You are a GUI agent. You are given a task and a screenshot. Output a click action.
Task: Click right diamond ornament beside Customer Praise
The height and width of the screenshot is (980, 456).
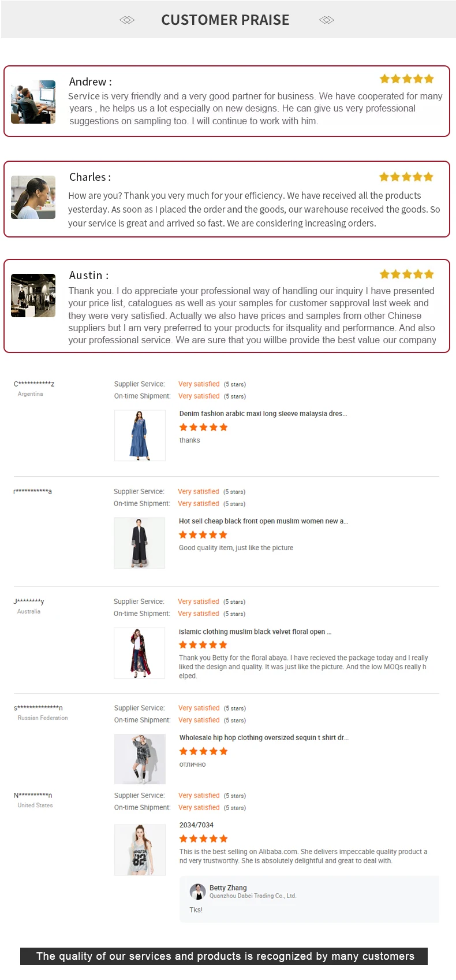pos(327,20)
